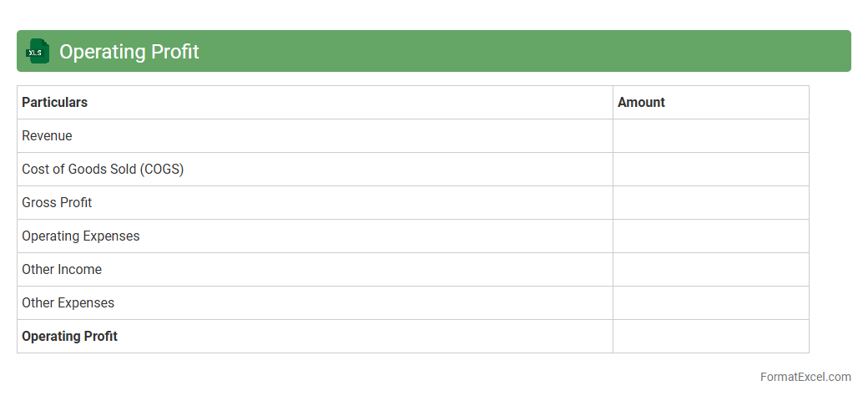Open the FormatExcel.com link
The image size is (868, 401).
805,377
